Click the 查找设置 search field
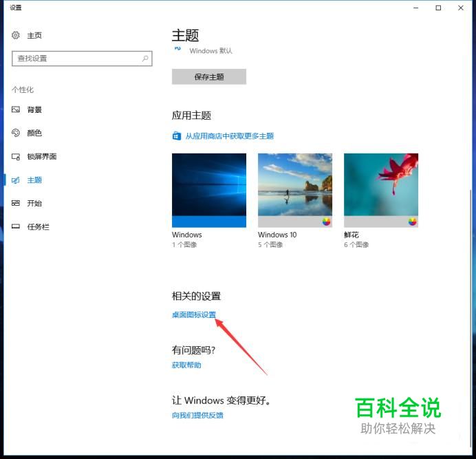Image resolution: width=476 pixels, height=459 pixels. (x=82, y=58)
